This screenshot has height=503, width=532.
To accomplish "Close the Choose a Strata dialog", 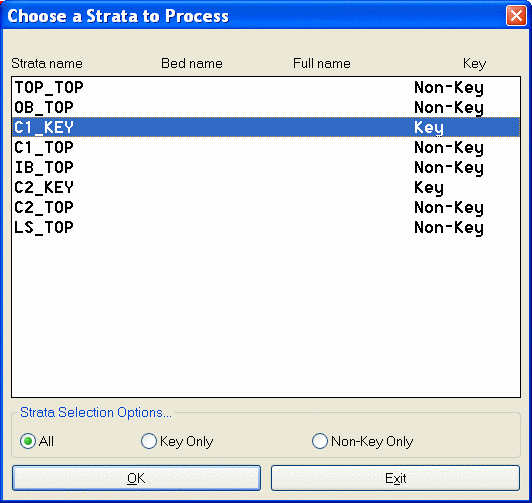I will [x=516, y=16].
